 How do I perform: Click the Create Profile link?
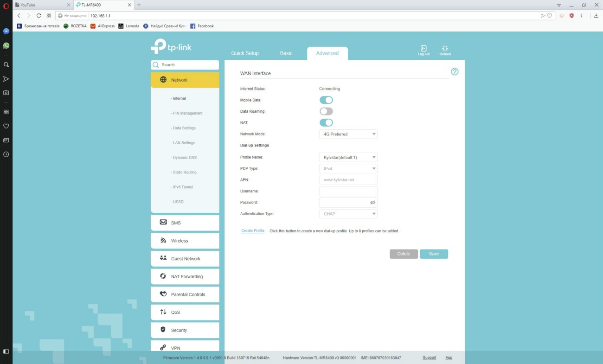pos(253,231)
